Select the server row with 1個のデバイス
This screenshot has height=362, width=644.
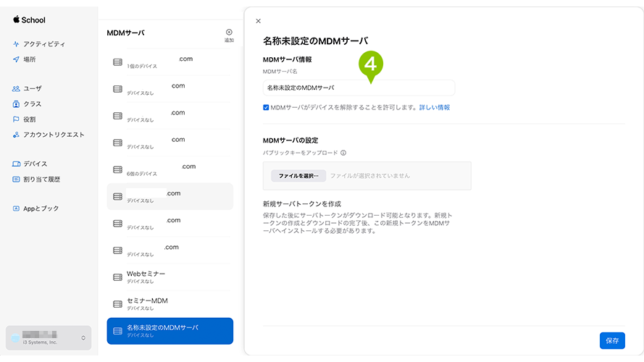coord(170,62)
